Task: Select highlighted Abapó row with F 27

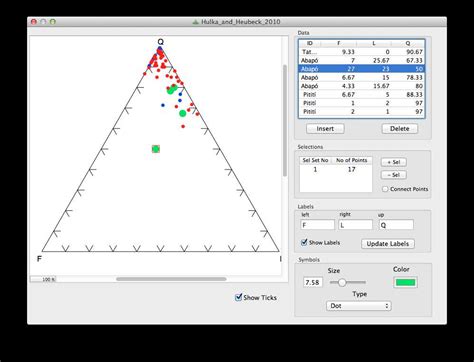Action: point(362,69)
